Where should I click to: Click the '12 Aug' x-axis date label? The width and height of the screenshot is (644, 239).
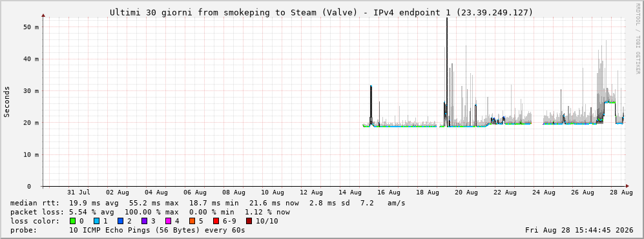[x=311, y=192]
